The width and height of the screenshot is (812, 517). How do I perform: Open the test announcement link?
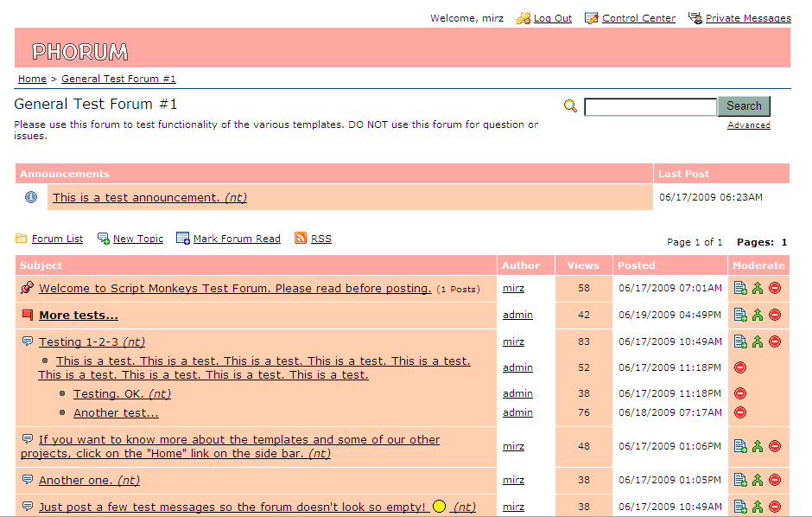[149, 197]
